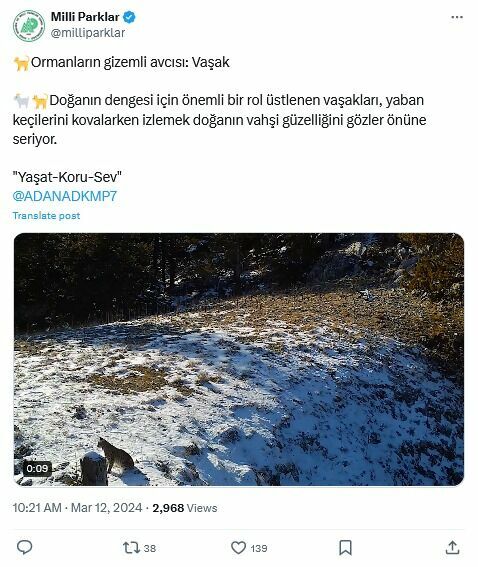The width and height of the screenshot is (478, 567).
Task: Open the share upload icon
Action: click(x=452, y=547)
